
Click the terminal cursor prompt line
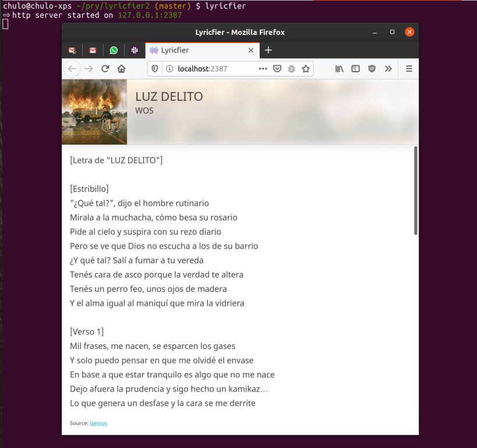click(5, 24)
